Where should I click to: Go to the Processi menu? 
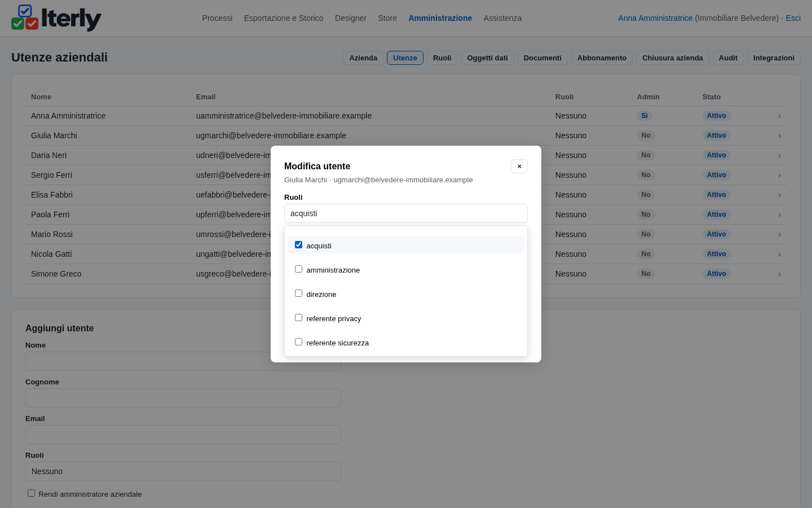click(217, 18)
